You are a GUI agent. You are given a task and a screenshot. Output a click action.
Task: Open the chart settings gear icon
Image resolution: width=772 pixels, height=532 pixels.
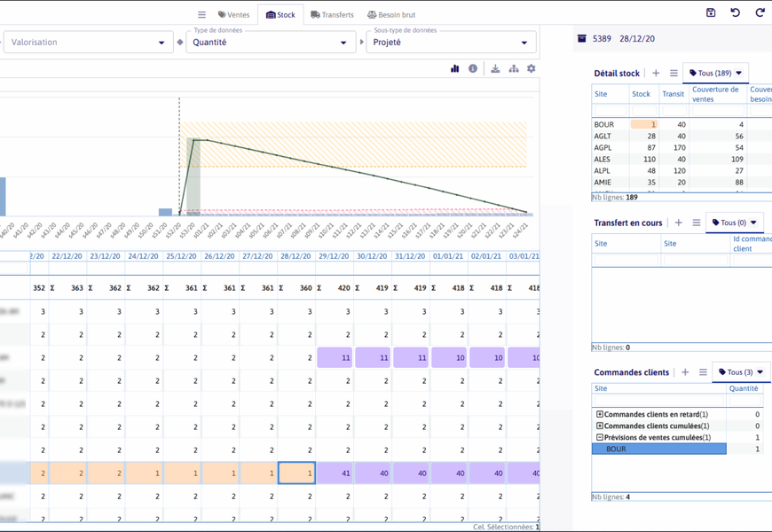(x=531, y=68)
